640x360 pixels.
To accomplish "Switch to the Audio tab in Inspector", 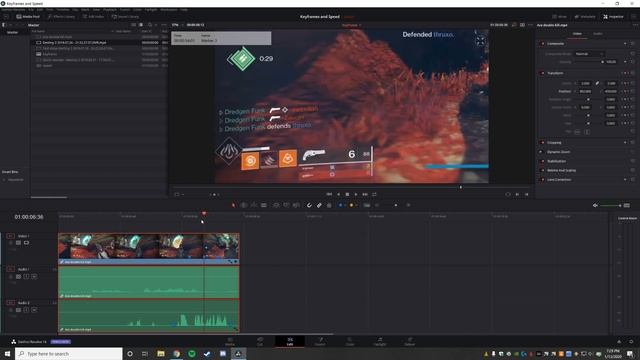I will (598, 34).
